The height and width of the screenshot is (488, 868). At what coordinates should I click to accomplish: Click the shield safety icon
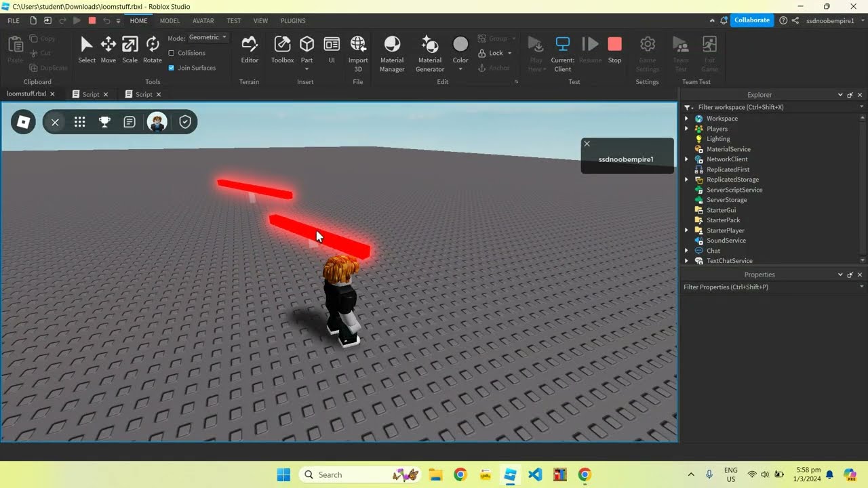coord(185,122)
